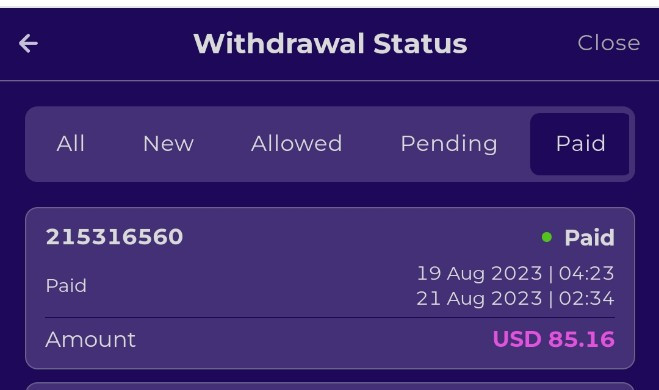The height and width of the screenshot is (390, 659).
Task: Tap the USD 85.16 amount
Action: coord(554,339)
